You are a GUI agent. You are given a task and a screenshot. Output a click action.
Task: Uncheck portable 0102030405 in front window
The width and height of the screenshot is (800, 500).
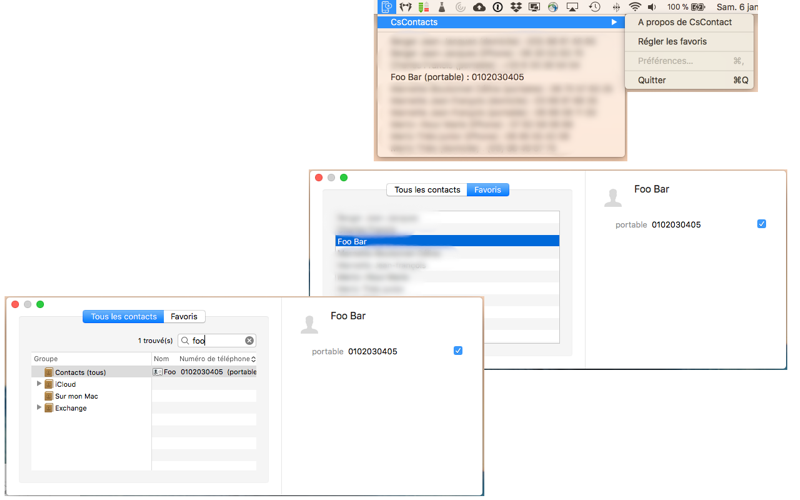458,351
